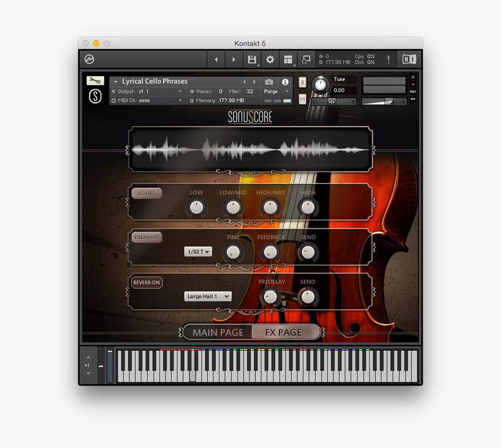The height and width of the screenshot is (448, 501).
Task: Toggle the REVERB ON switch
Action: click(x=147, y=283)
